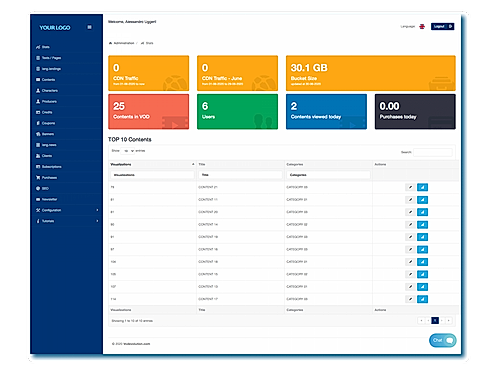Sort by the Visualizations column header
The width and height of the screenshot is (491, 368).
(x=152, y=164)
